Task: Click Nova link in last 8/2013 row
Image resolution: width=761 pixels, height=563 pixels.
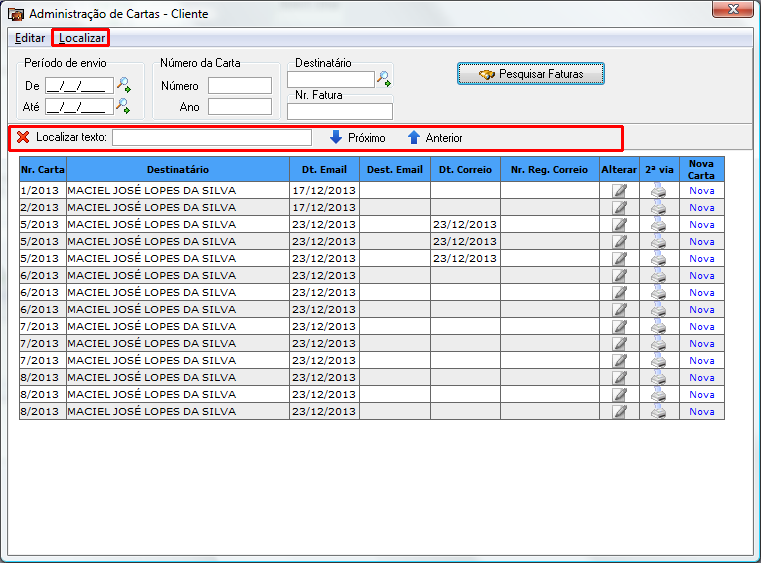Action: 702,411
